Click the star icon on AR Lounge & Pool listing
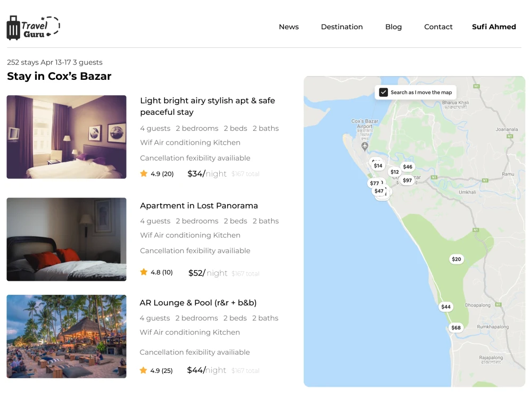 [144, 370]
